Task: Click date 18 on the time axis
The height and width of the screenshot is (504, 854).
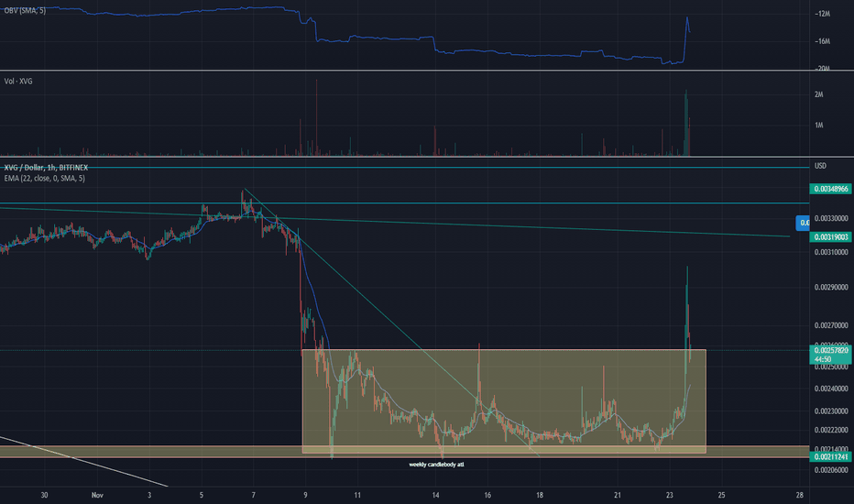Action: (x=539, y=495)
